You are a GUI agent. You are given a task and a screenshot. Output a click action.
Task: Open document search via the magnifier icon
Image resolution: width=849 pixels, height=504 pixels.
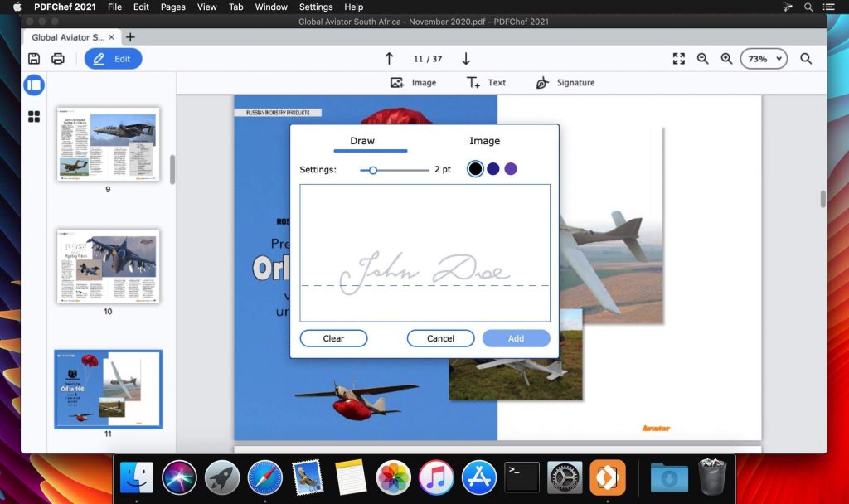click(807, 58)
